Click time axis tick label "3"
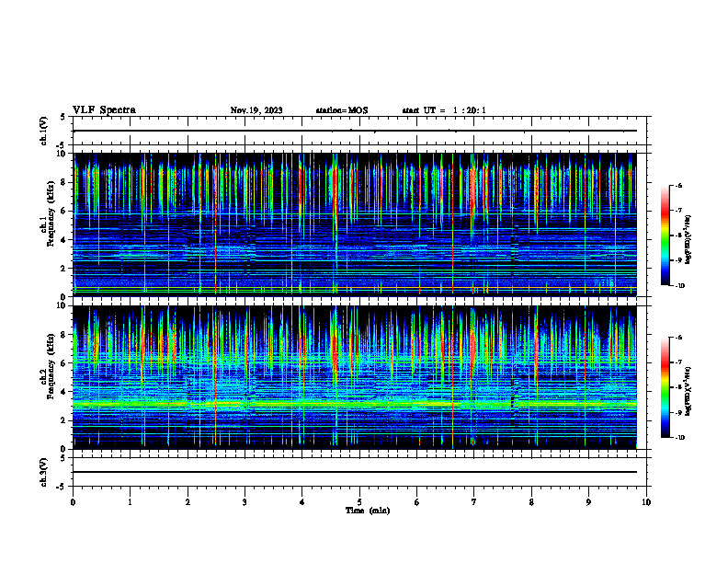Viewport: 728px width, 563px height. 245,502
